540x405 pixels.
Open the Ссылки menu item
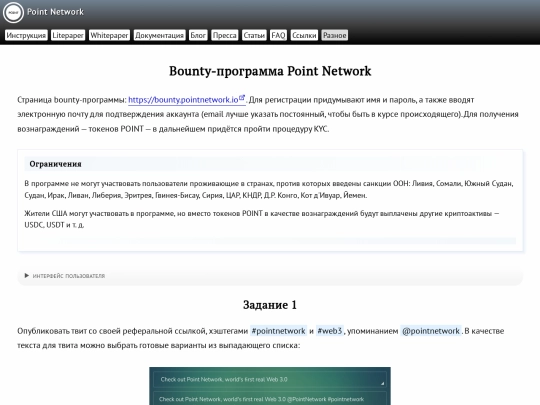(304, 35)
